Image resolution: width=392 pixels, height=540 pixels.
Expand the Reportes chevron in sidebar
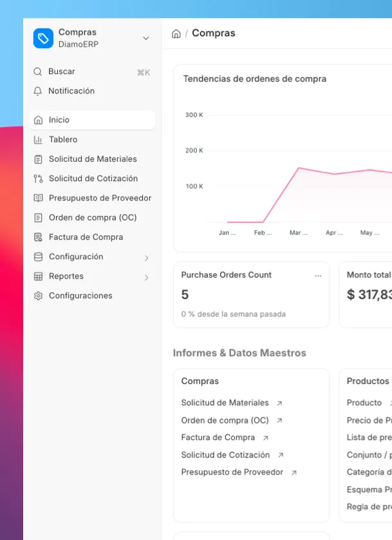click(147, 278)
